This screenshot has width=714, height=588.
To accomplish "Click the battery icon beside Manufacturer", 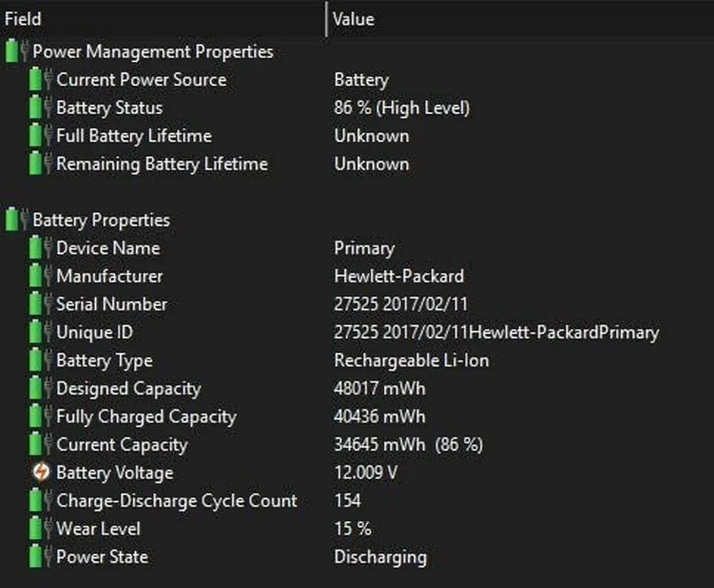I will point(36,276).
